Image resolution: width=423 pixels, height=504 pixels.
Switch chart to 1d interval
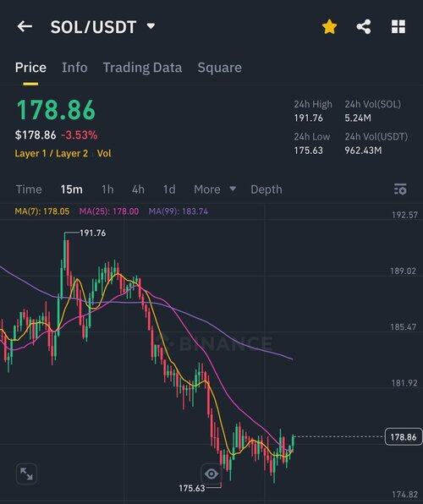[169, 189]
